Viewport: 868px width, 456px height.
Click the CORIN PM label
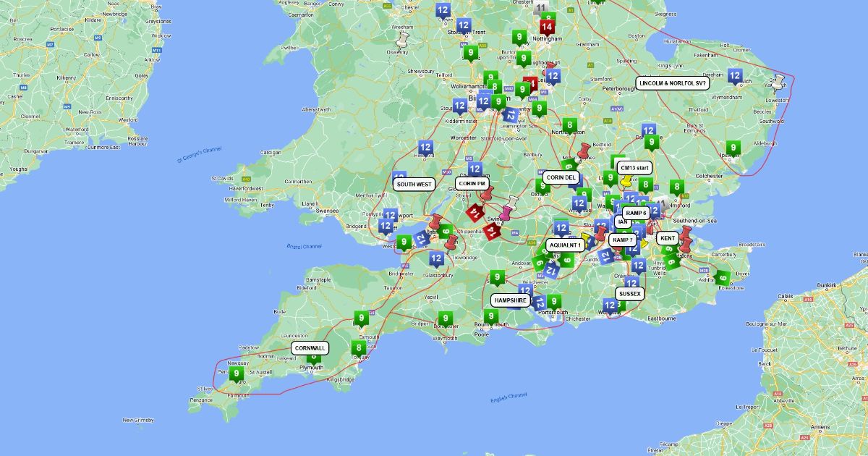point(472,184)
